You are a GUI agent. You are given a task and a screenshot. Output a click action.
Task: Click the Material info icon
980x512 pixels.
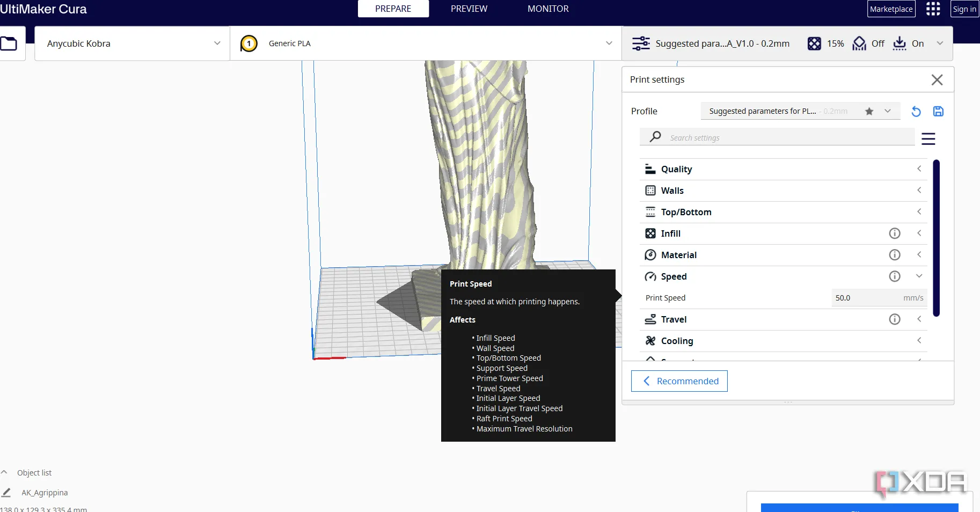click(895, 255)
